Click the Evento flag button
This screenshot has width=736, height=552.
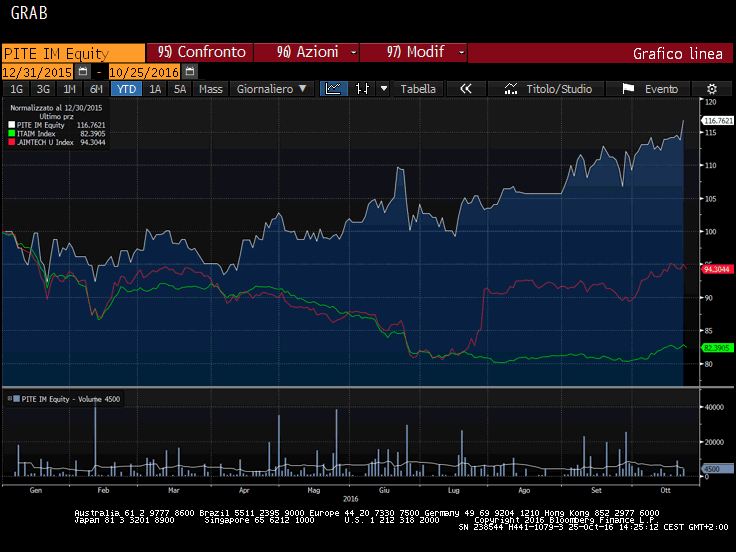(x=650, y=89)
